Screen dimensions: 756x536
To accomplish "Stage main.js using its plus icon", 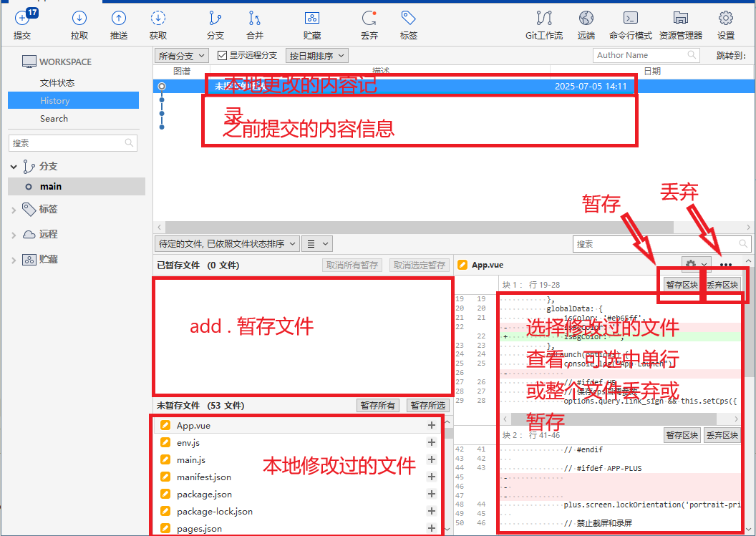I will [432, 459].
